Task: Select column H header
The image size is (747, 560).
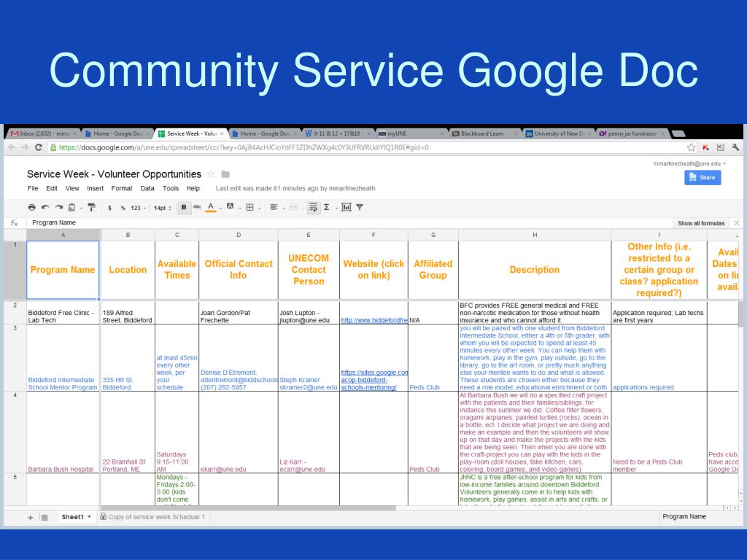Action: coord(535,235)
